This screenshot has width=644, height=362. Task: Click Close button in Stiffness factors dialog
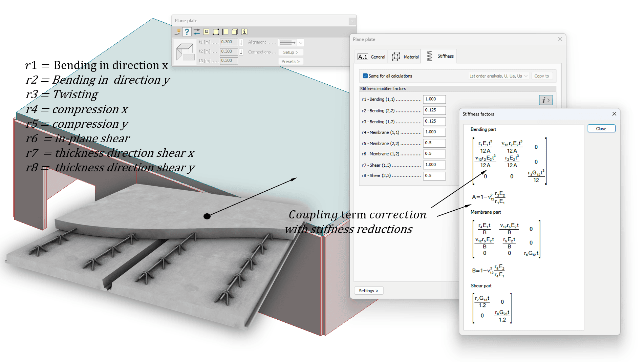point(601,129)
